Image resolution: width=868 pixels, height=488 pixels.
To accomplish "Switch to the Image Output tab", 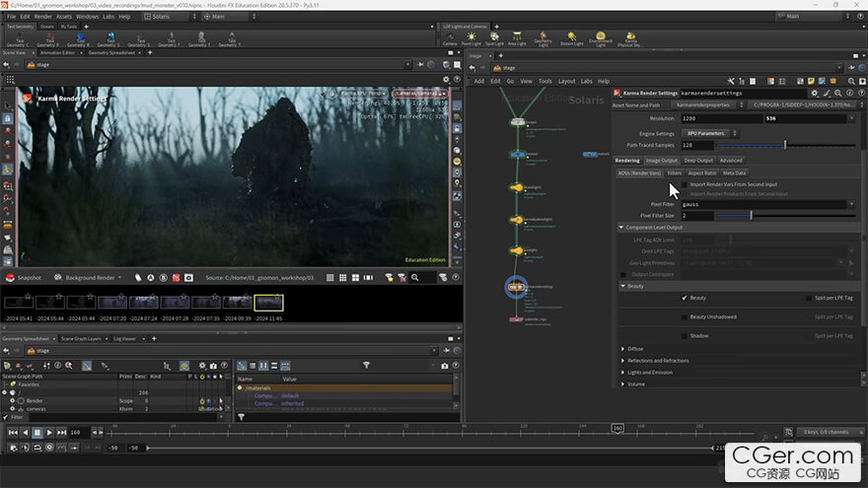I will coord(662,161).
